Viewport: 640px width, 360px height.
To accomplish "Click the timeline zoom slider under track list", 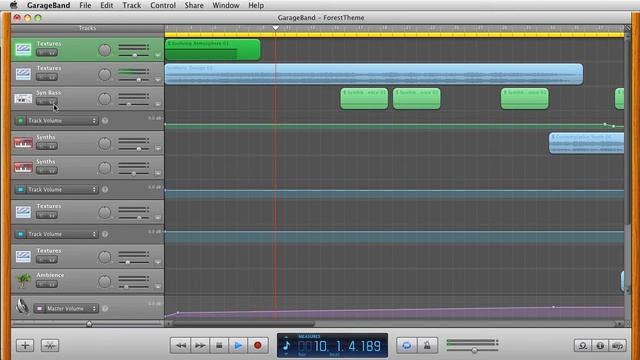I will click(x=89, y=324).
